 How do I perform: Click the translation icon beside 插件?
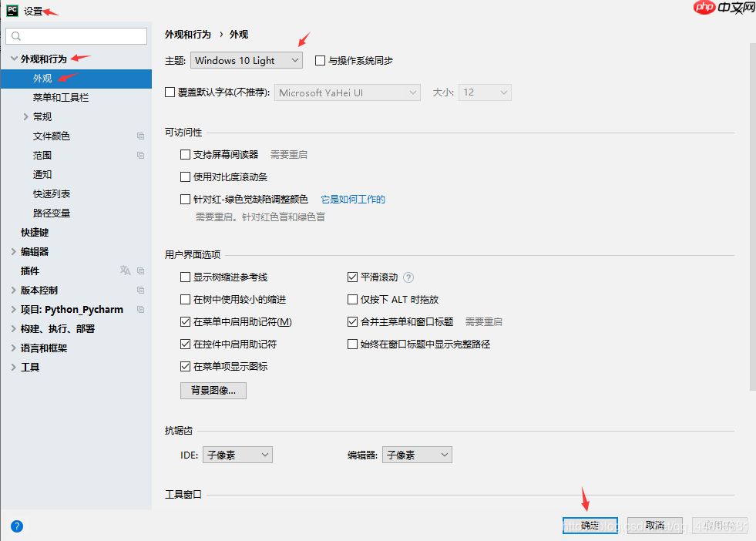pyautogui.click(x=126, y=270)
